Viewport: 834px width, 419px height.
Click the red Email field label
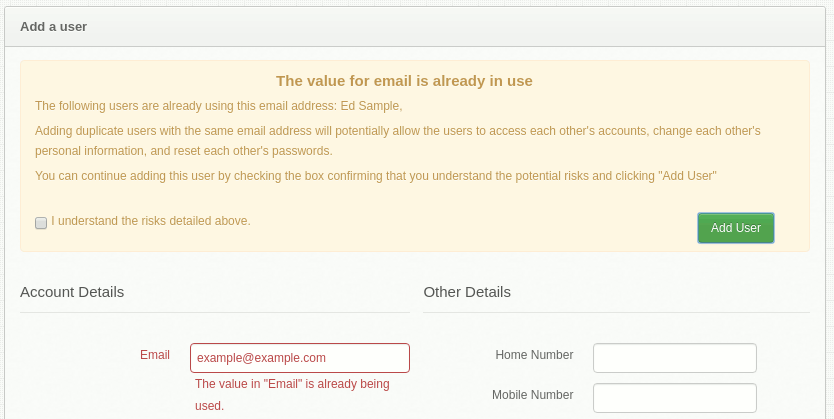point(155,355)
